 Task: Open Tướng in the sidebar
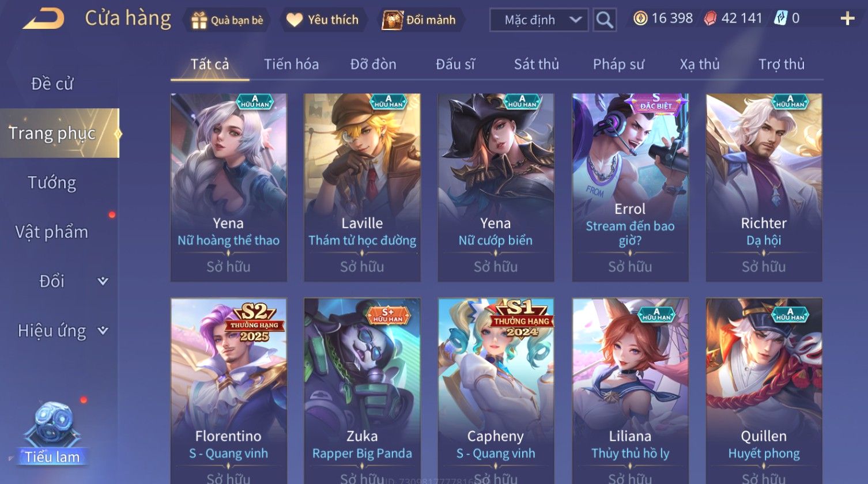(x=52, y=183)
